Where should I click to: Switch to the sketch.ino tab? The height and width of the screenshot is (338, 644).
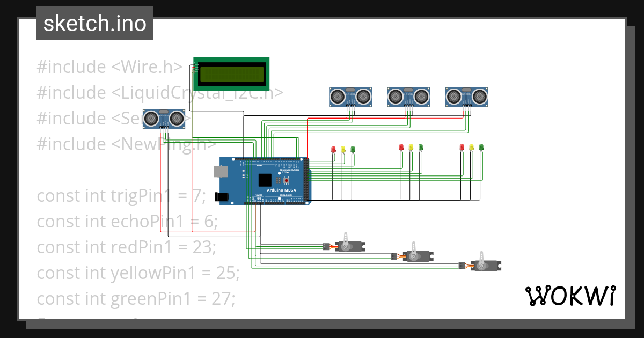point(94,23)
